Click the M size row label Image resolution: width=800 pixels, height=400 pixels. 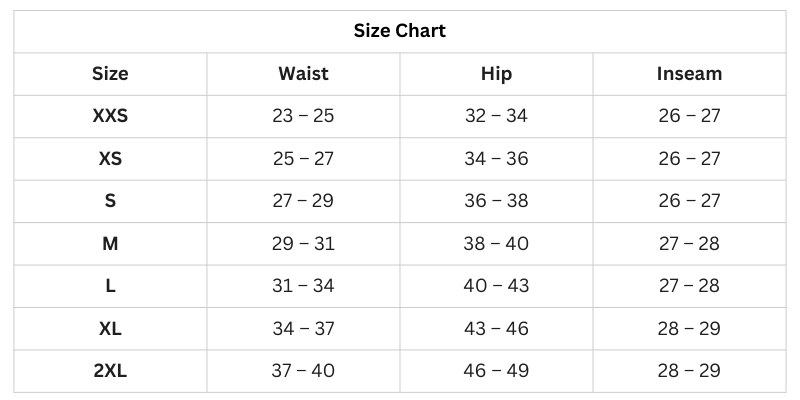click(x=110, y=244)
